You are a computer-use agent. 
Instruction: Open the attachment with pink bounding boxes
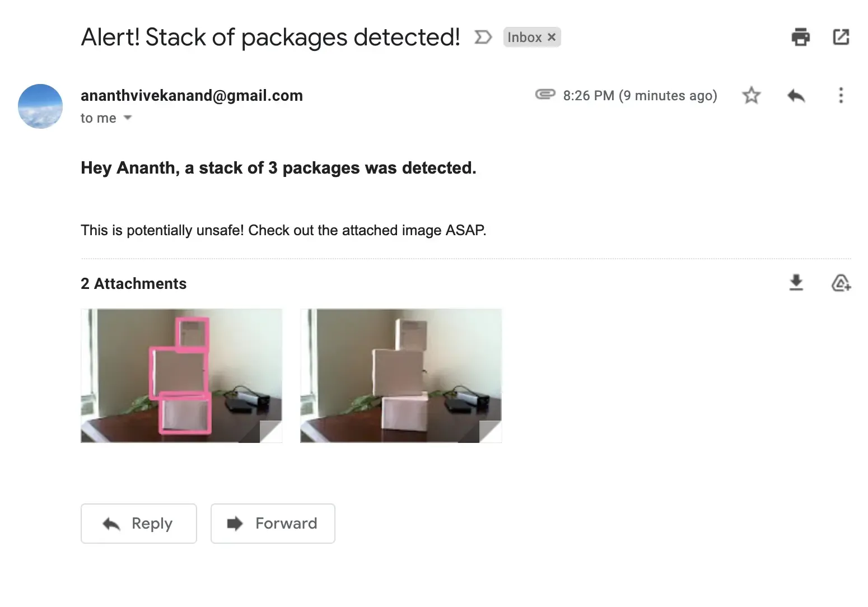click(181, 375)
